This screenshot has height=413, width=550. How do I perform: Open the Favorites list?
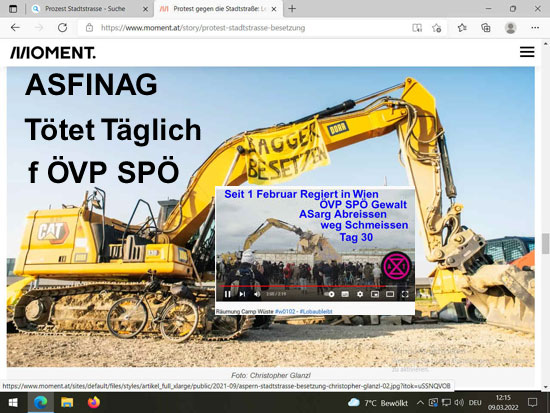(x=462, y=28)
